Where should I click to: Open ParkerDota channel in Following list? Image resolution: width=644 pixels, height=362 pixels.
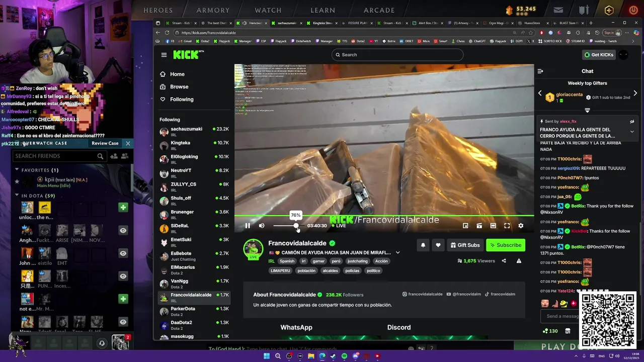[194, 311]
